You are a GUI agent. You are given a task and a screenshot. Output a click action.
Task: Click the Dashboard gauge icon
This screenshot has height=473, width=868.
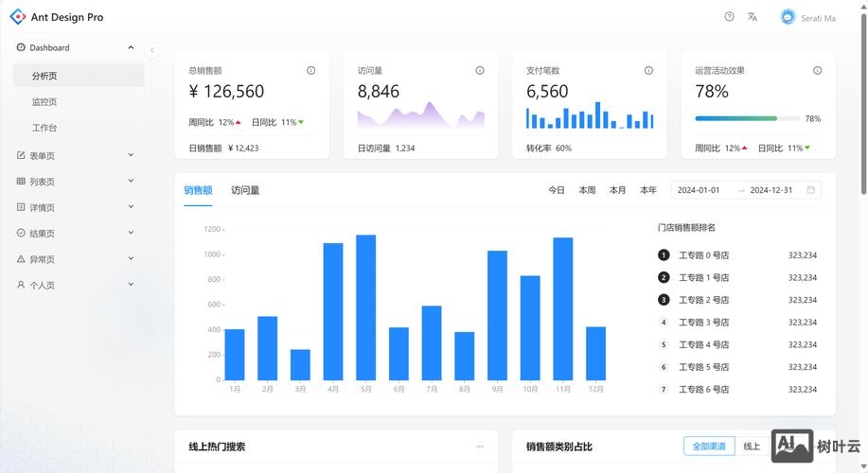pyautogui.click(x=21, y=47)
